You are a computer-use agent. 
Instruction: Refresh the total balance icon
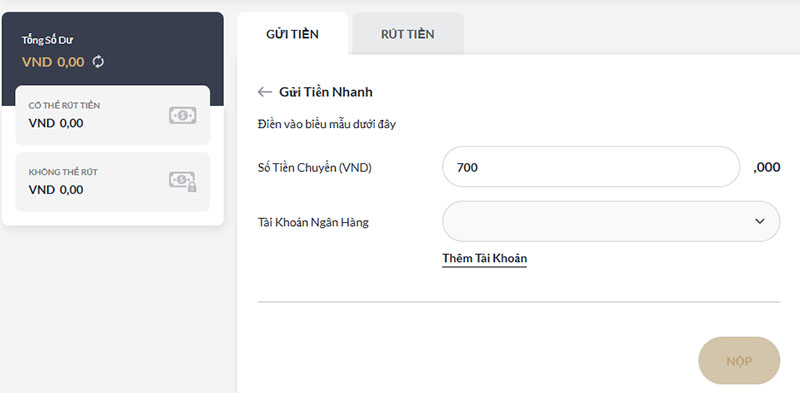(98, 62)
